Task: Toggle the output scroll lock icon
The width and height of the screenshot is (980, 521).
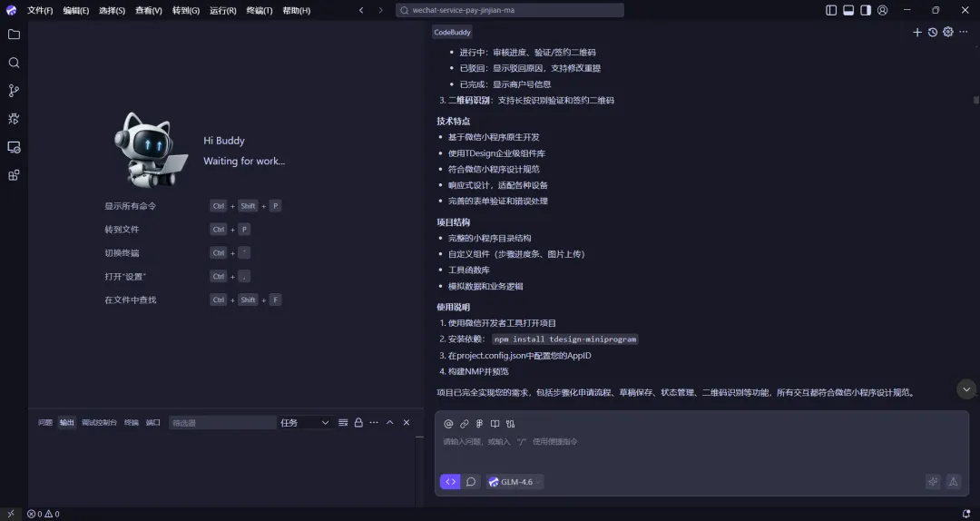Action: 358,423
